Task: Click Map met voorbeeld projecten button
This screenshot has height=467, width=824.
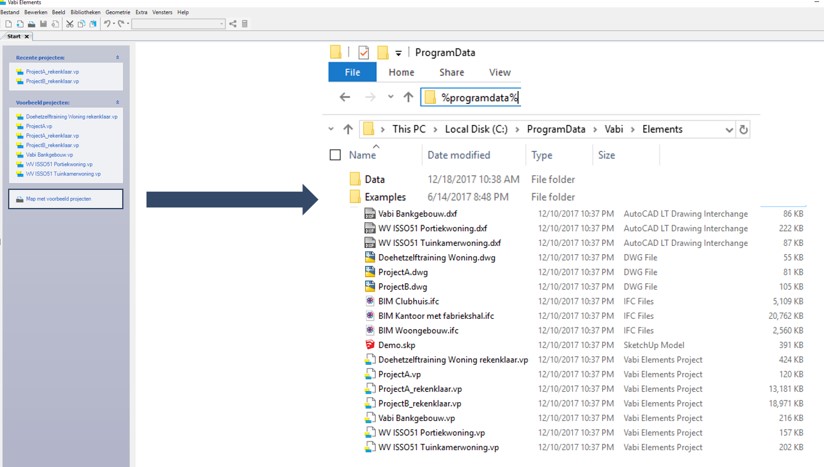Action: 65,199
